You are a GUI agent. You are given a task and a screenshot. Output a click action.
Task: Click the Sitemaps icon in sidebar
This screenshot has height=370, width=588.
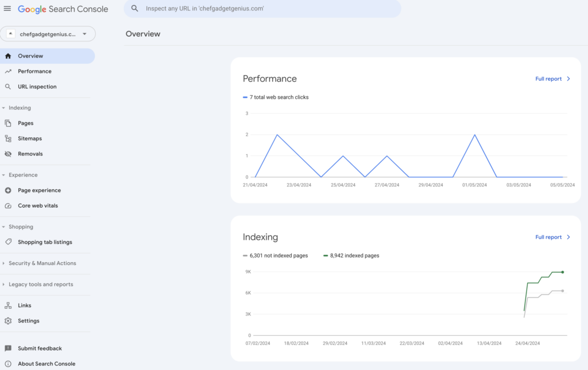click(x=8, y=138)
